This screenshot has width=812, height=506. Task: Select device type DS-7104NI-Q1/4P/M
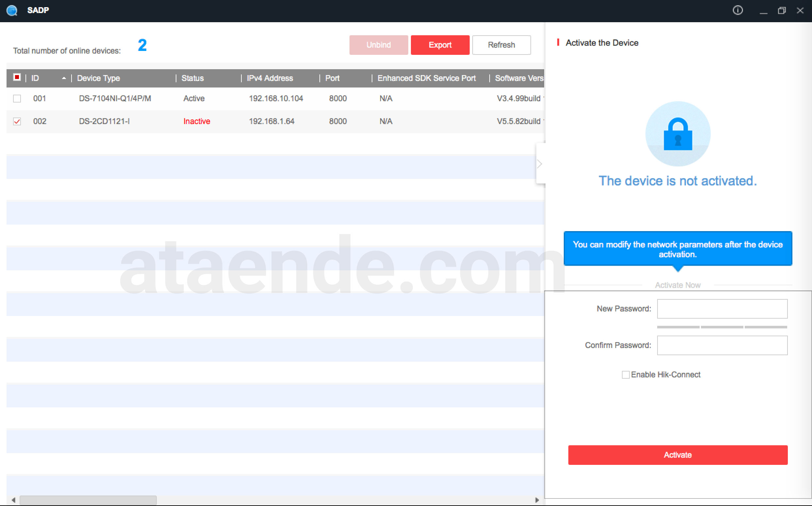click(115, 98)
